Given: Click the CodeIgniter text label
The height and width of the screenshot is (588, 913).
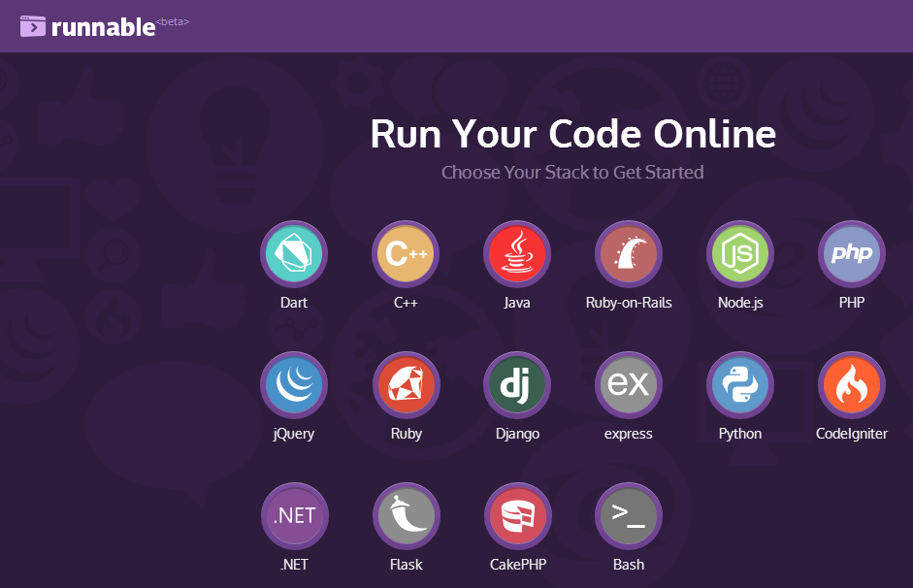Looking at the screenshot, I should tap(852, 434).
